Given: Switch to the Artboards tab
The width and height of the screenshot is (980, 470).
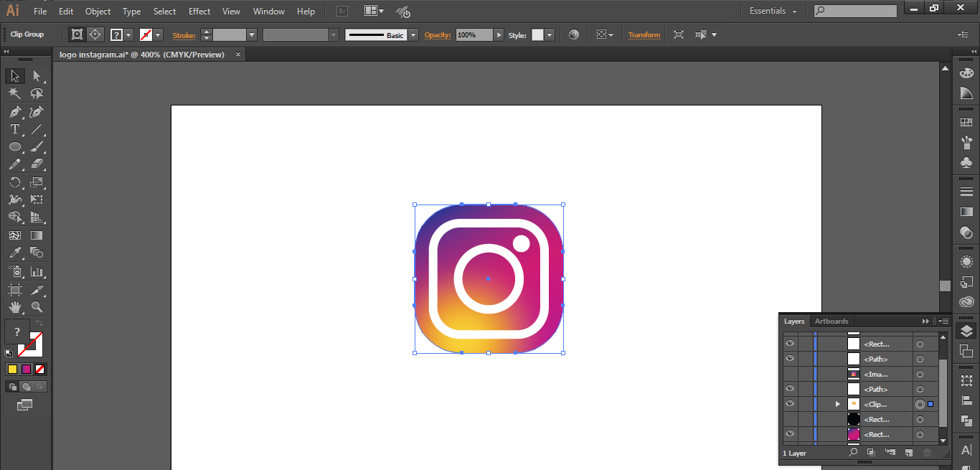Looking at the screenshot, I should (831, 321).
